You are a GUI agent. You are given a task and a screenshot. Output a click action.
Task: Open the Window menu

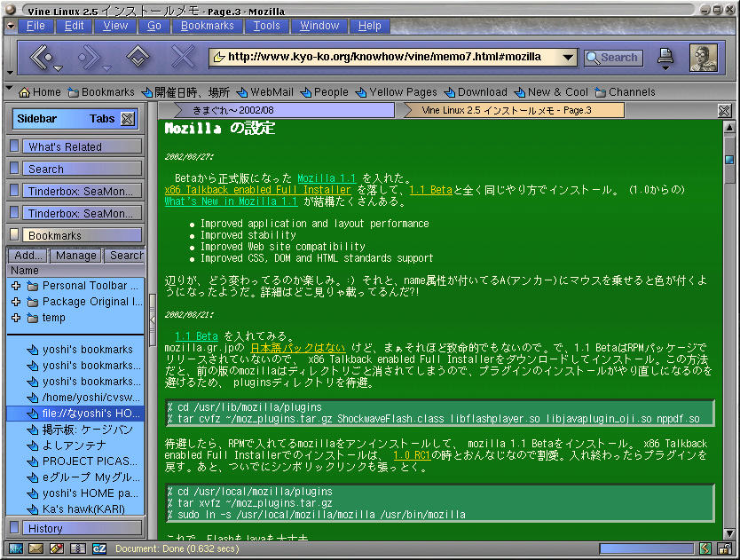(x=319, y=26)
